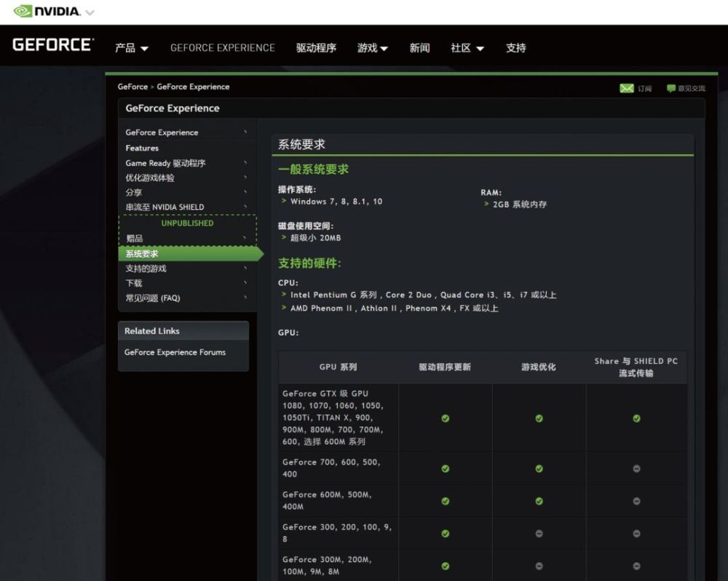
Task: Click GeForce 600M row 游戏优化 checkmark
Action: click(539, 501)
